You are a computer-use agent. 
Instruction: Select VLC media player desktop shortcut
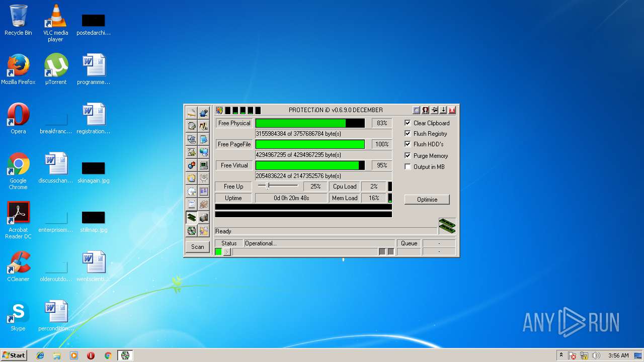coord(56,23)
